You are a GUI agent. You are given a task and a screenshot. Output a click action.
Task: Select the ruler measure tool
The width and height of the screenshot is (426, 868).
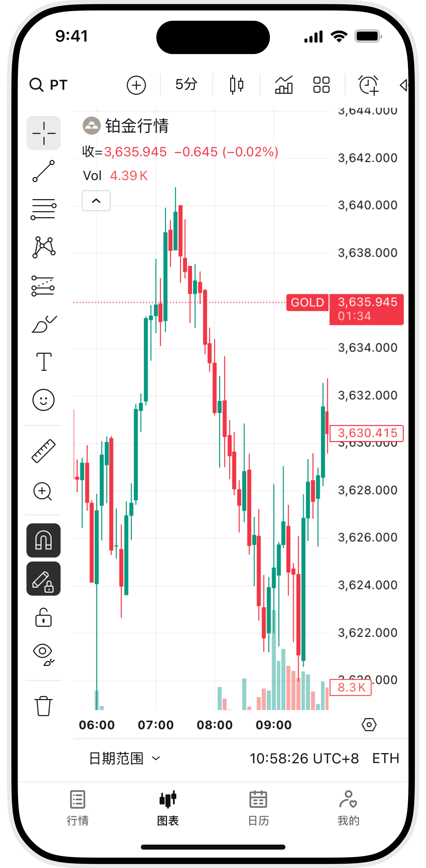tap(44, 451)
